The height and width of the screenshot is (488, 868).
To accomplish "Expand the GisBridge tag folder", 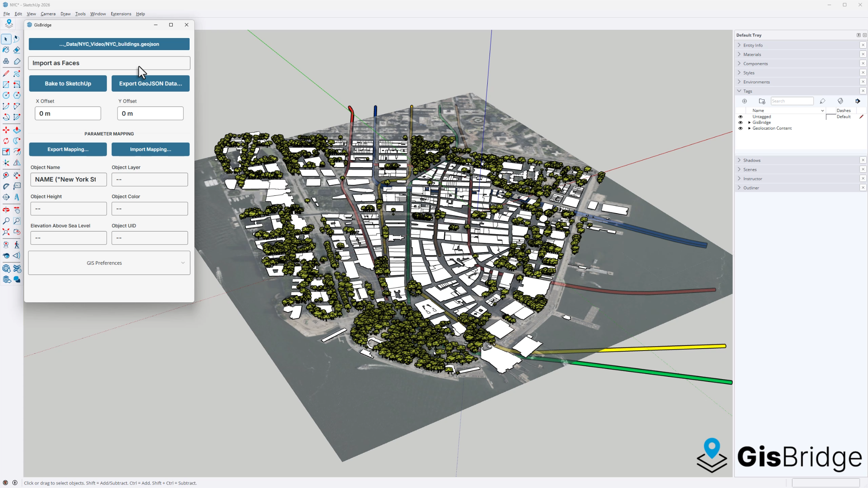I will [749, 123].
